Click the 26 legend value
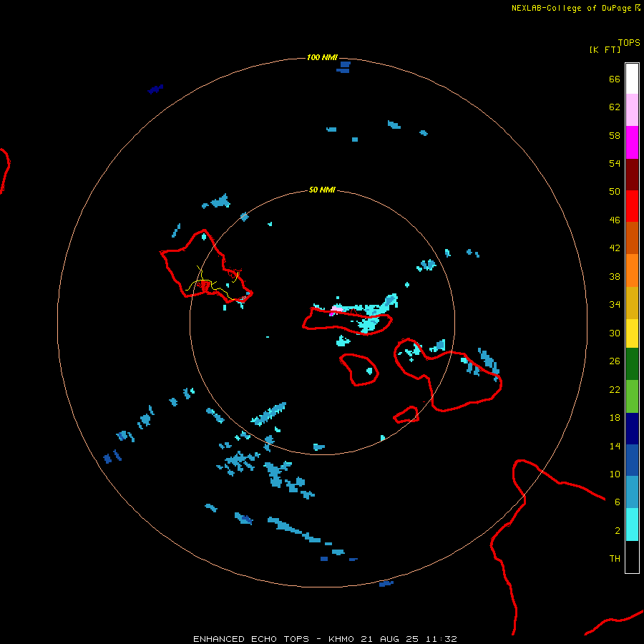 point(615,361)
